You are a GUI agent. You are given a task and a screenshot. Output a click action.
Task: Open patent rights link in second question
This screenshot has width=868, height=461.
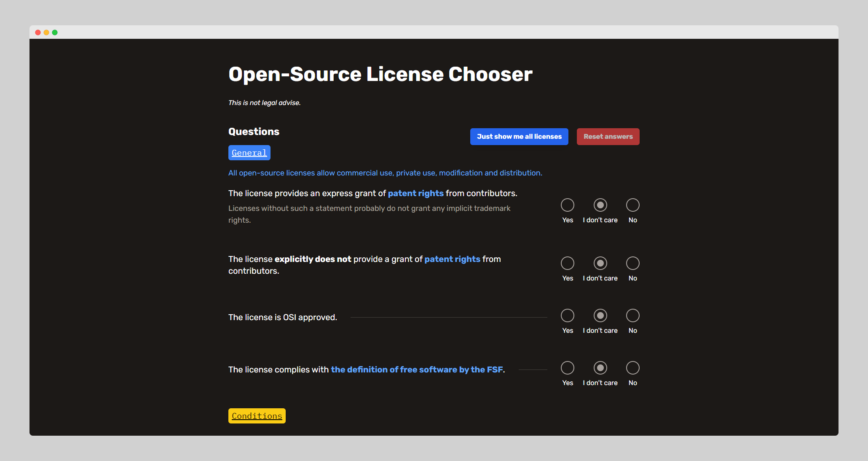453,259
